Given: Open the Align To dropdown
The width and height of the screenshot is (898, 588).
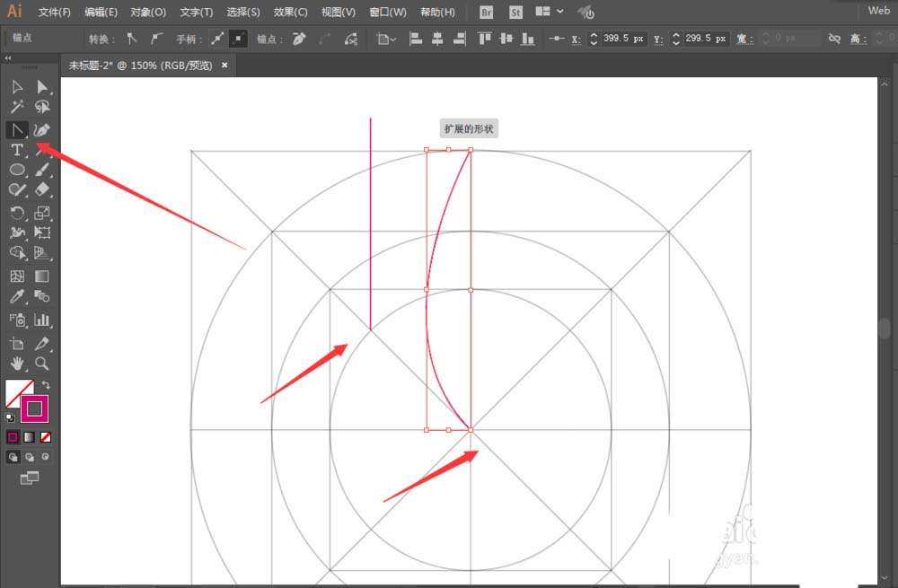Looking at the screenshot, I should click(386, 39).
